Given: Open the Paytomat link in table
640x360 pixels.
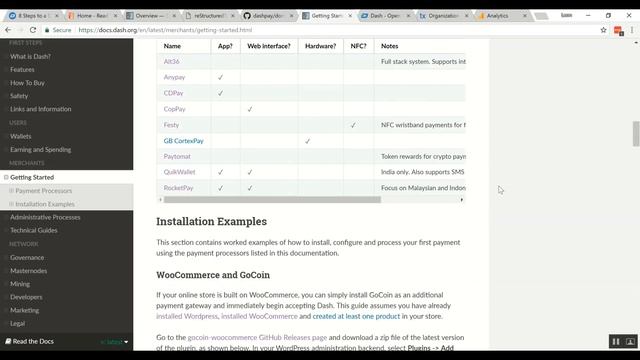Looking at the screenshot, I should 177,156.
